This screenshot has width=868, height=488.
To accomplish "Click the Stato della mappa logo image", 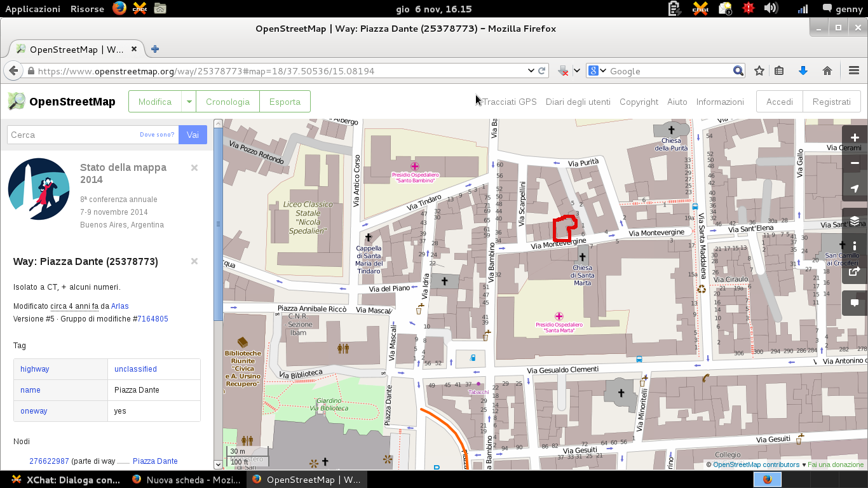I will point(39,189).
